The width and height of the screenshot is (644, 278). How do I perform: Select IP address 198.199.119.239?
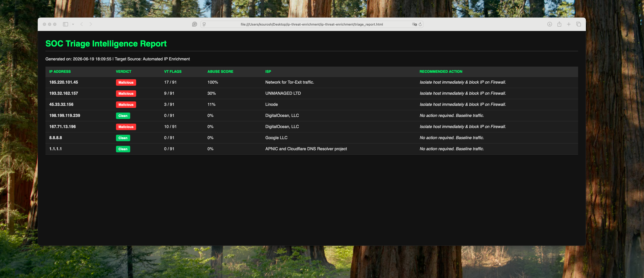click(x=65, y=115)
